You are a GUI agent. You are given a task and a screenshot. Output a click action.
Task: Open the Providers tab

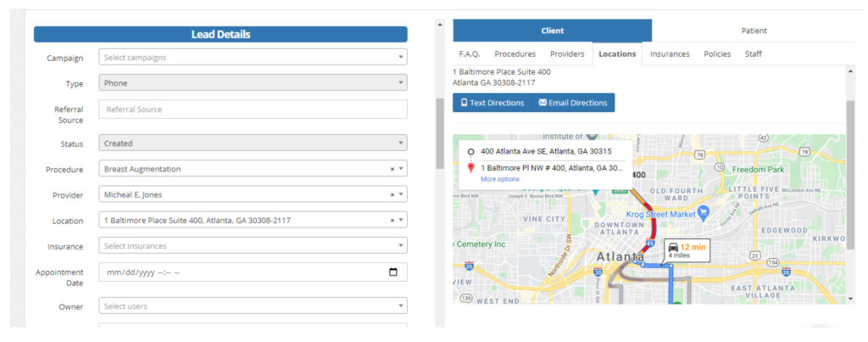(x=567, y=54)
